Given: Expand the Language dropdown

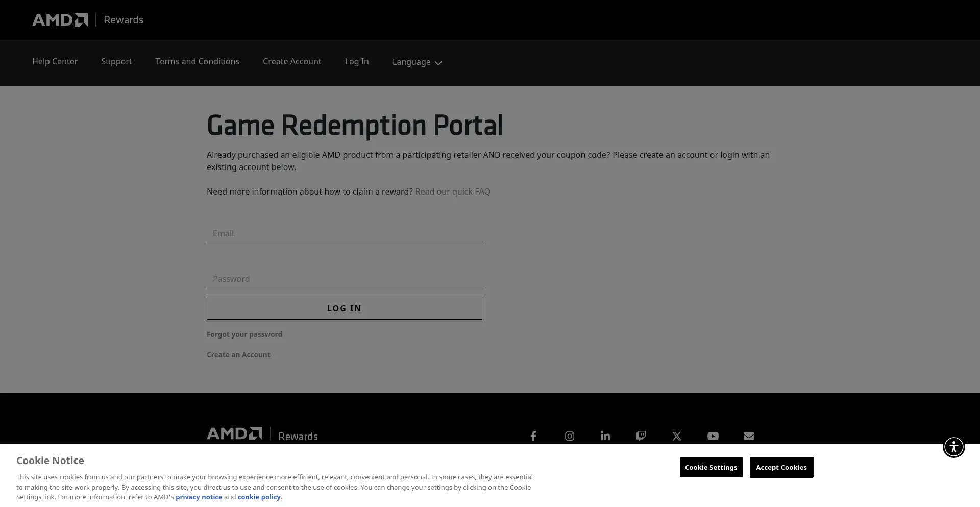Looking at the screenshot, I should tap(417, 62).
